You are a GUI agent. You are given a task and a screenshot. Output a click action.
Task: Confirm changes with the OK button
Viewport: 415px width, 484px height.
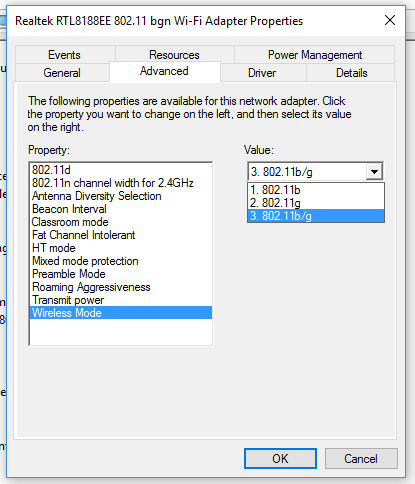[x=280, y=459]
